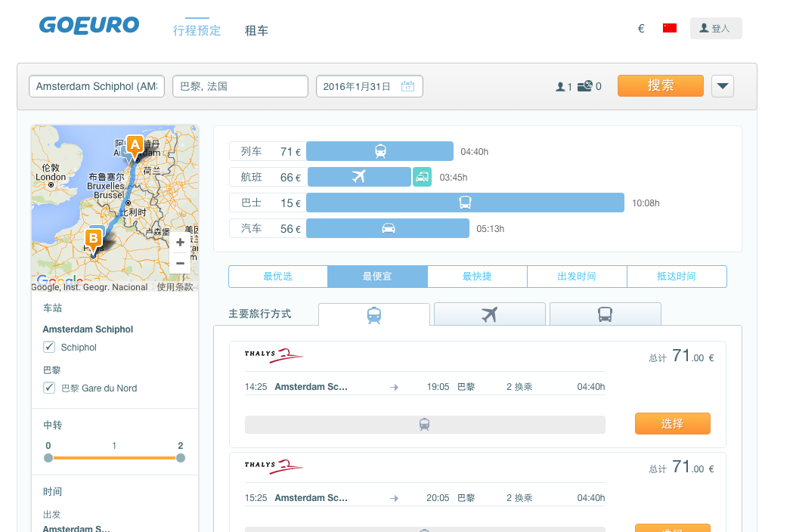This screenshot has width=793, height=532.
Task: Toggle the 巴黎 Gare du Nord checkbox
Action: tap(49, 388)
